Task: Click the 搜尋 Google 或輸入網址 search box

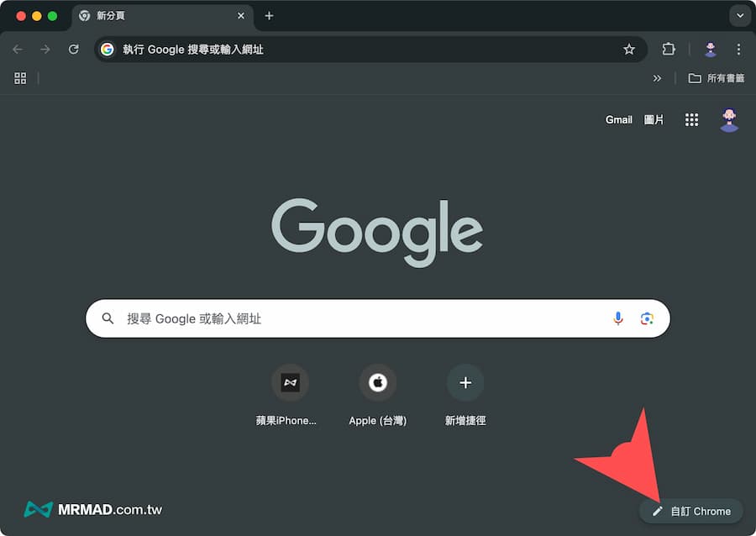Action: coord(361,319)
